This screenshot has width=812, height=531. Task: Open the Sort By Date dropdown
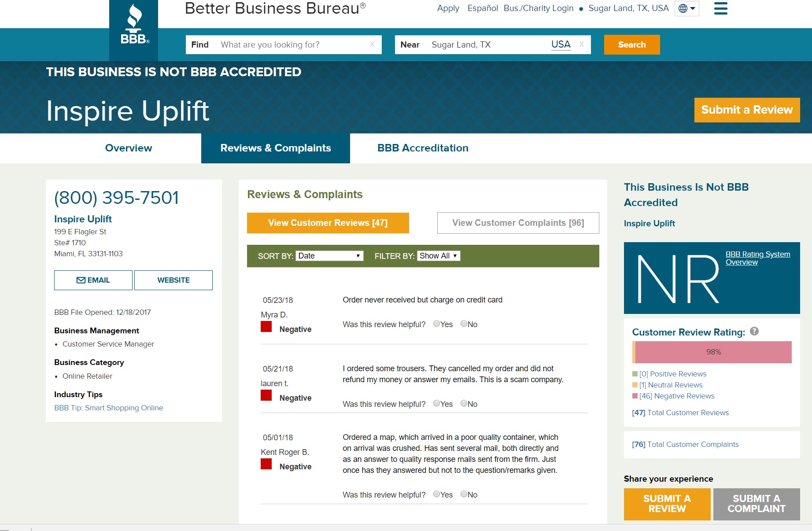329,256
